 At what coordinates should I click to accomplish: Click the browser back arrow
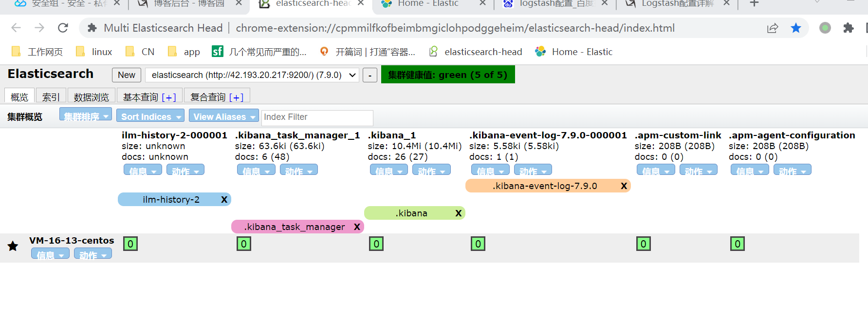[x=16, y=28]
